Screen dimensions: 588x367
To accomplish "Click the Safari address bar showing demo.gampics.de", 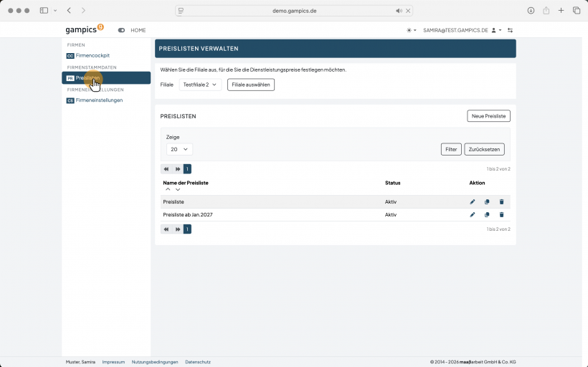I will point(294,11).
